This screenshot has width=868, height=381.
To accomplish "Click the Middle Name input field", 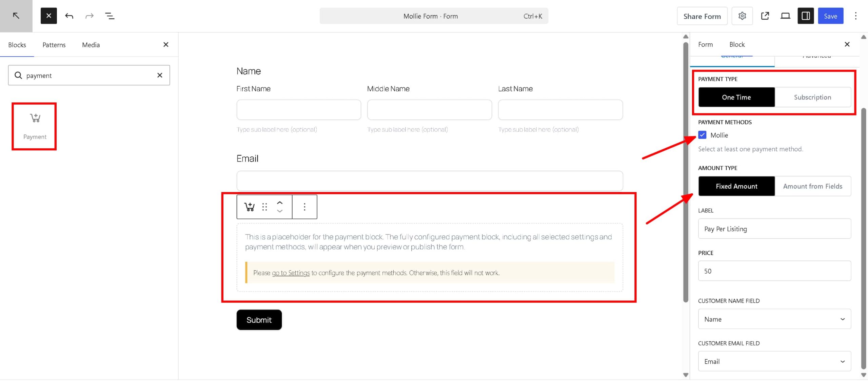I will point(429,110).
